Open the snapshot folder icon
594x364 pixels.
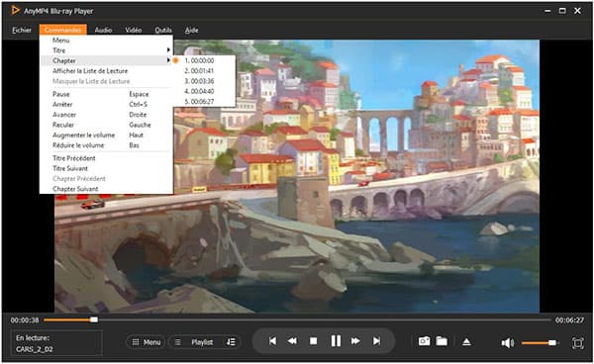pyautogui.click(x=442, y=341)
